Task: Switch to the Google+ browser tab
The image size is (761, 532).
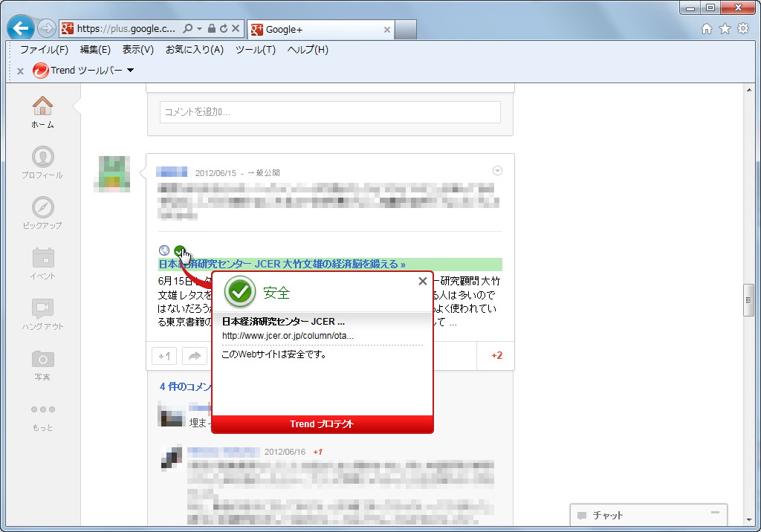Action: (x=320, y=30)
